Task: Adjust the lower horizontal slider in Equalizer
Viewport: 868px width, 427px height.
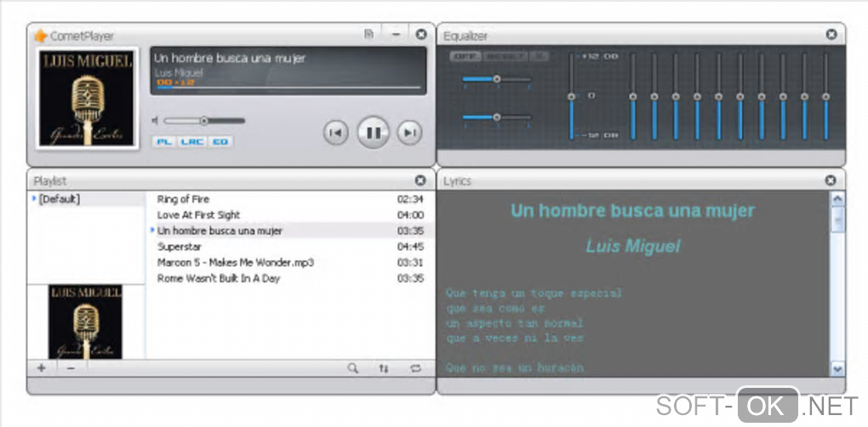Action: coord(497,117)
